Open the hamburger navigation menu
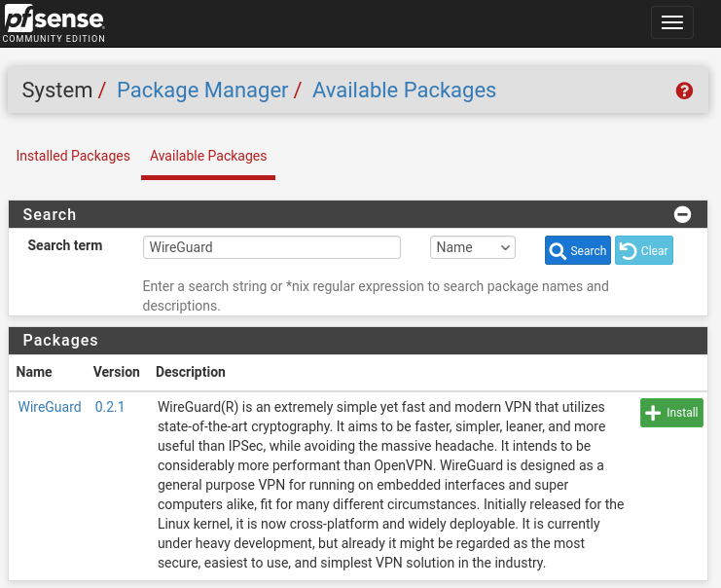Image resolution: width=721 pixels, height=588 pixels. click(x=671, y=22)
